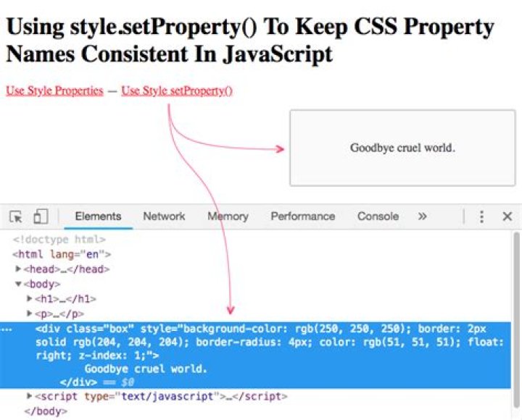
Task: Open the Memory tab
Action: coord(228,217)
